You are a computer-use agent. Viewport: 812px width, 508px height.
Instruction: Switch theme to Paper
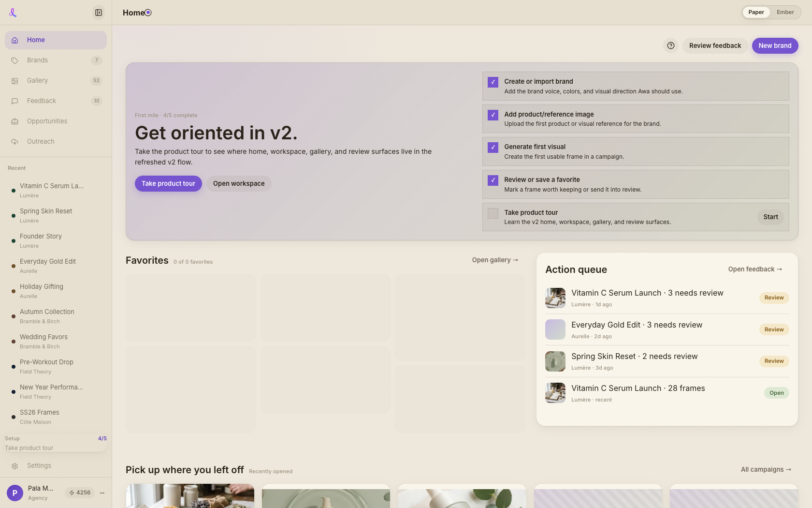tap(756, 13)
